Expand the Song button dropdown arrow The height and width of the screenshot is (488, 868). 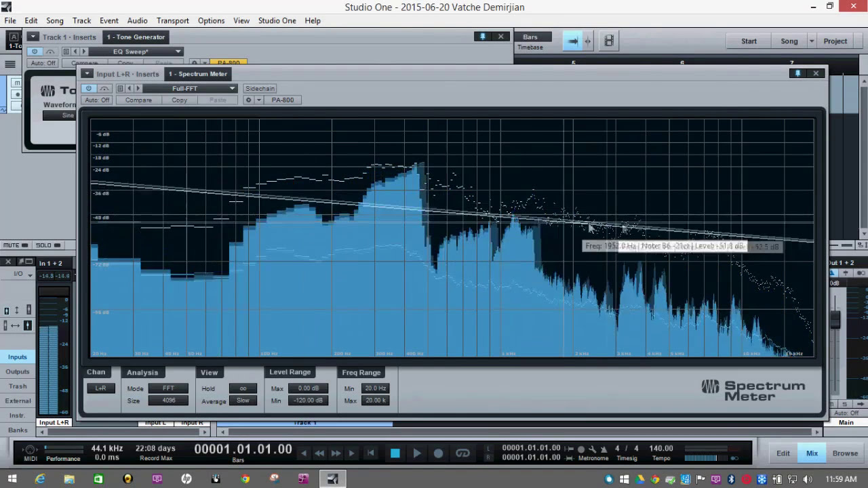coord(811,41)
